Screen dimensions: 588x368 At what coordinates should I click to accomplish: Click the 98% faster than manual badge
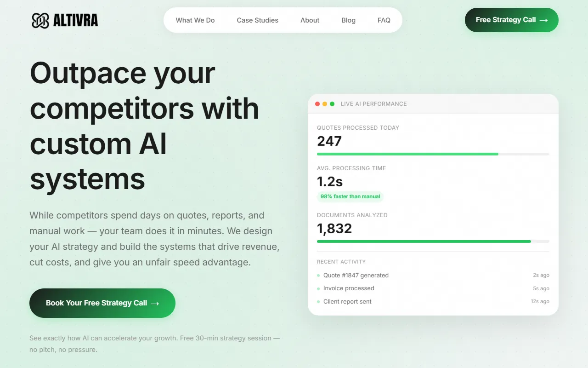click(x=350, y=196)
